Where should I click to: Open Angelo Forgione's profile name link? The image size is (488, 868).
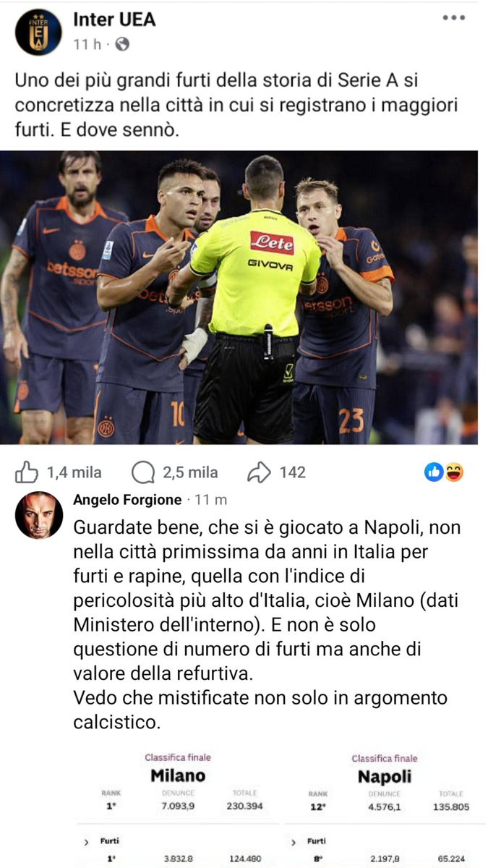(128, 500)
